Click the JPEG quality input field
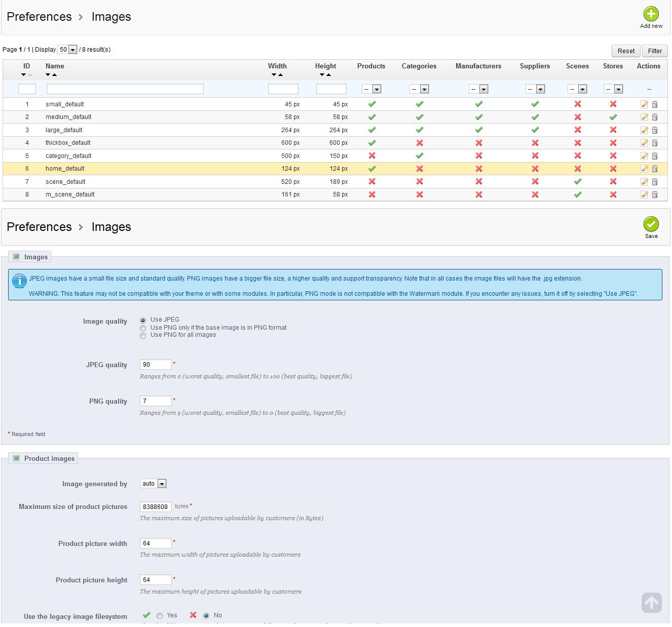The image size is (672, 627). tap(156, 365)
